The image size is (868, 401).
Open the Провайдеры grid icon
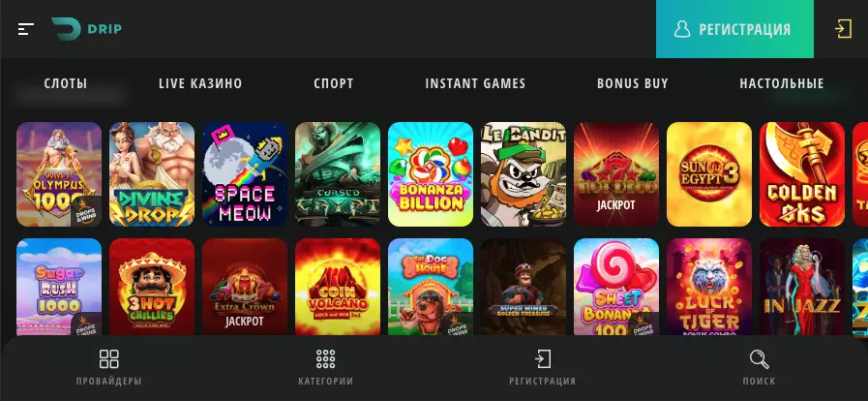pyautogui.click(x=109, y=359)
